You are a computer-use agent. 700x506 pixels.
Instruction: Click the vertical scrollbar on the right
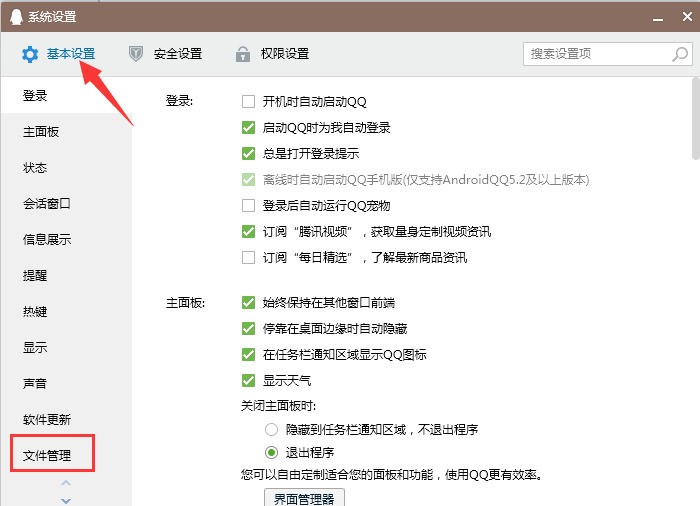pyautogui.click(x=696, y=118)
